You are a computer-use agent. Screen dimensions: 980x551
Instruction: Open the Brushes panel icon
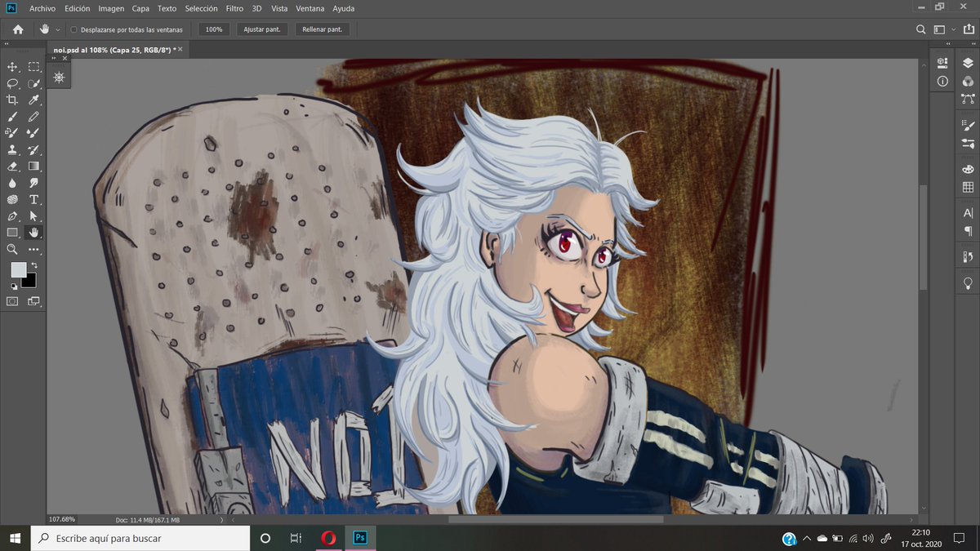point(968,144)
